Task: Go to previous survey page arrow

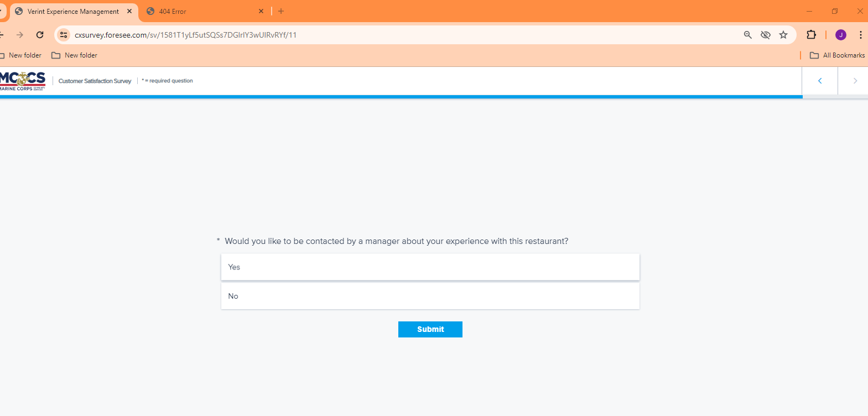Action: (820, 81)
